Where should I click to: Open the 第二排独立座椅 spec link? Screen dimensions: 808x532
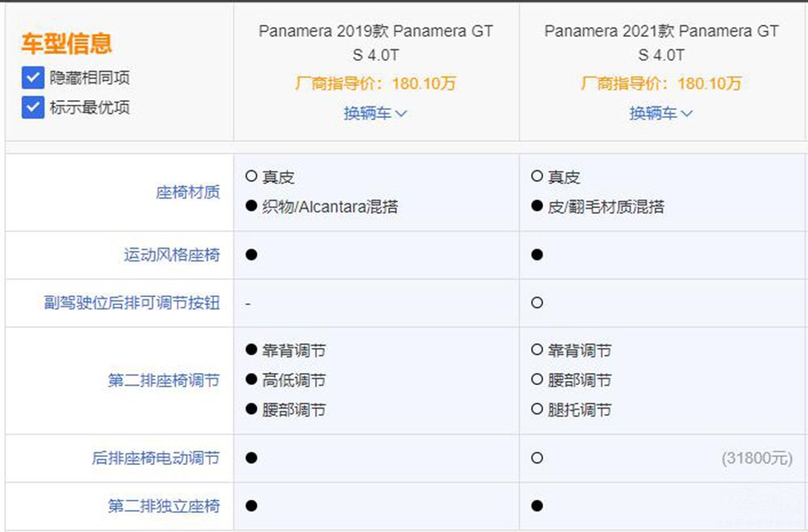tap(164, 505)
